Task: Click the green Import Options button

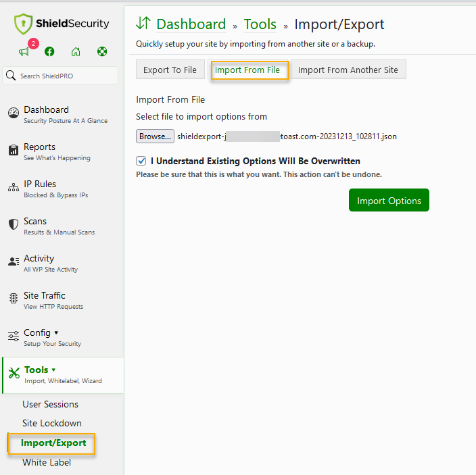Action: click(389, 200)
